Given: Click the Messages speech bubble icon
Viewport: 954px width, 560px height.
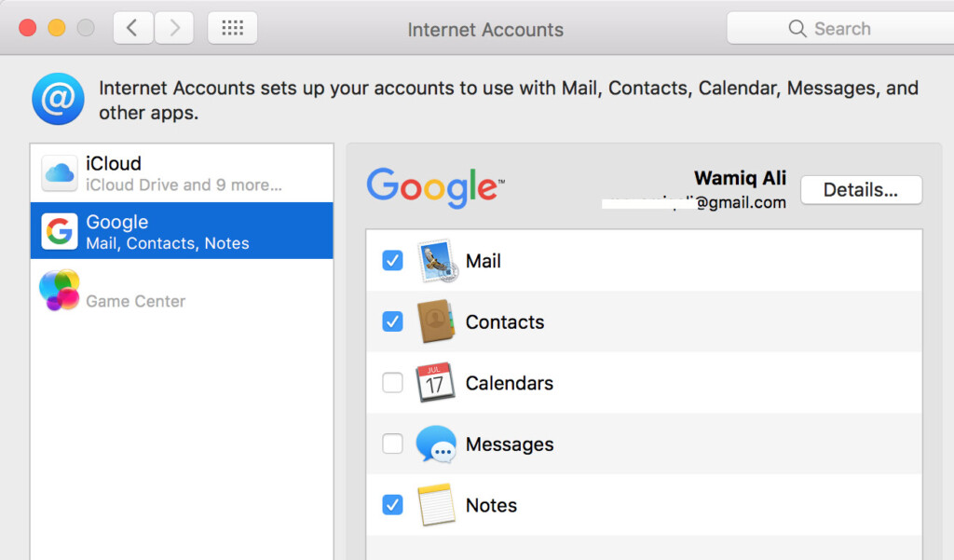Looking at the screenshot, I should pyautogui.click(x=436, y=444).
